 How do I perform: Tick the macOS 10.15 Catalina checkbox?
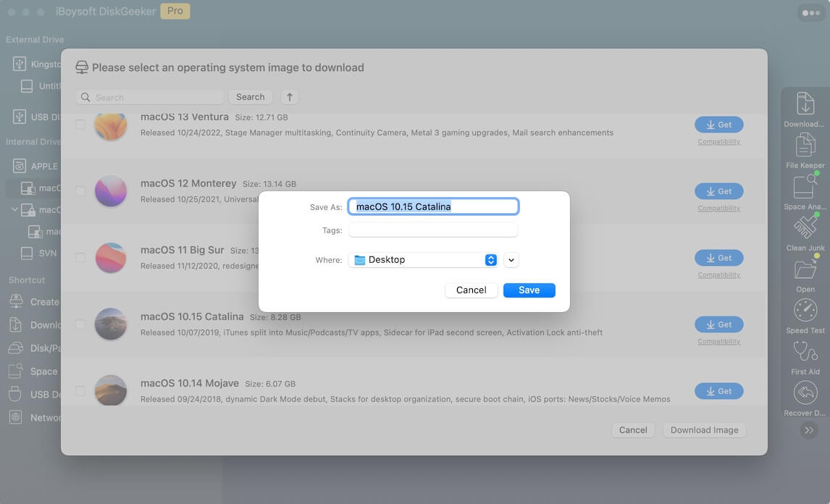(x=80, y=324)
